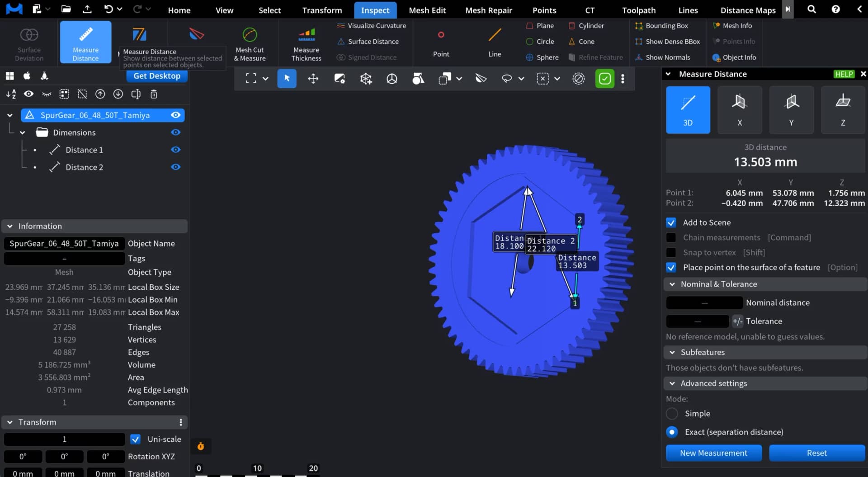Select Z axis distance mode
The width and height of the screenshot is (868, 477).
click(843, 110)
